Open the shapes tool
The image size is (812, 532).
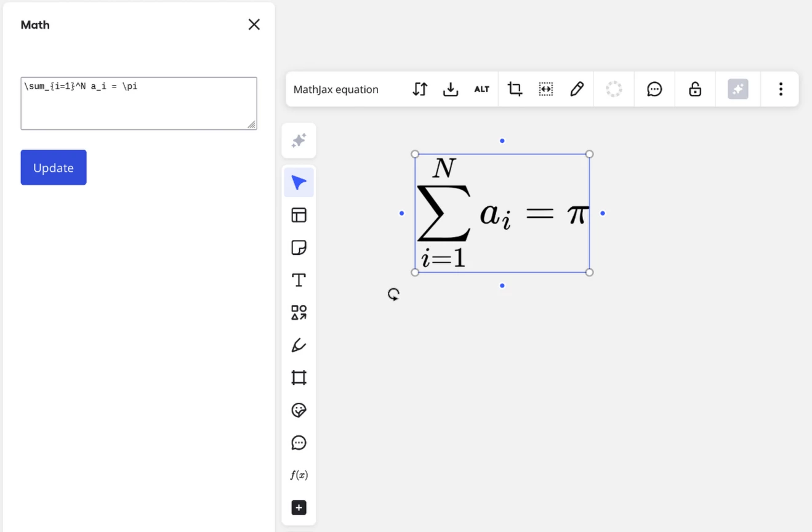[299, 313]
